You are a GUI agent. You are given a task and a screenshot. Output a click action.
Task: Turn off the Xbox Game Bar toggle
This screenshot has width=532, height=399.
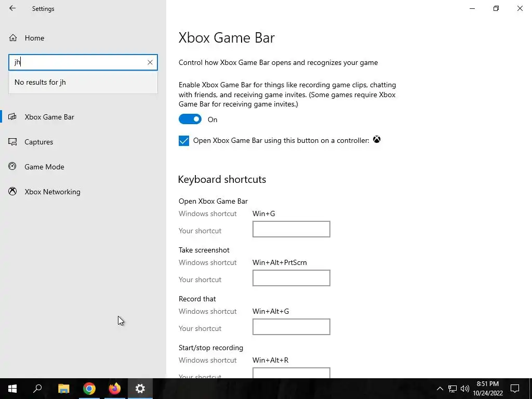[190, 119]
